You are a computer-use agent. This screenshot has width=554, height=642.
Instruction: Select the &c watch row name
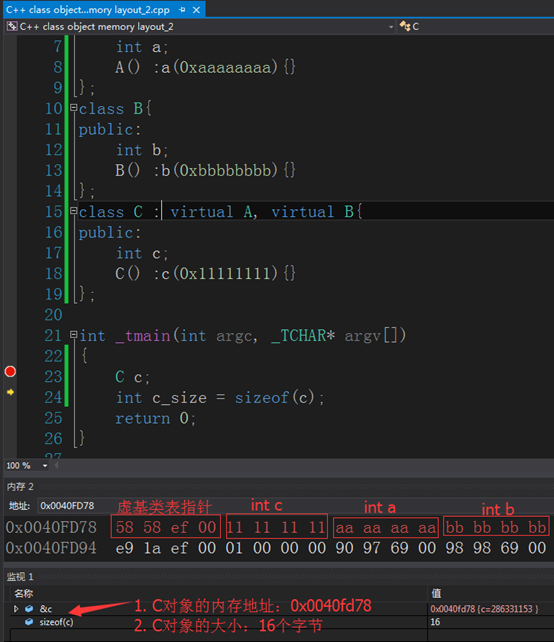(45, 609)
